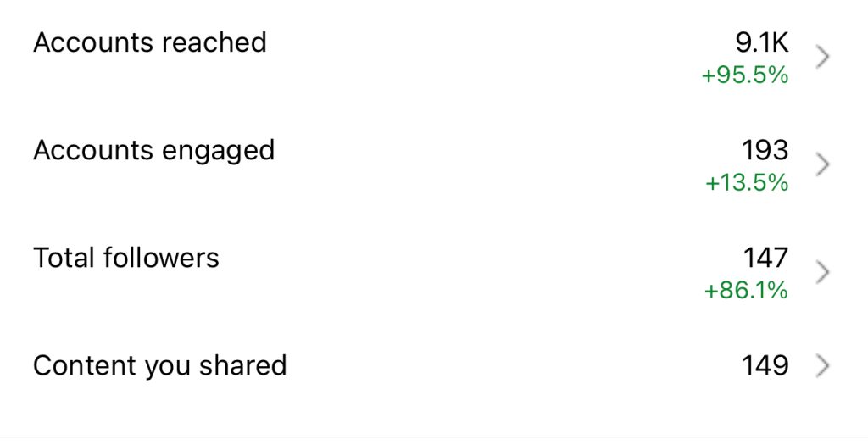Viewport: 868px width, 445px height.
Task: Click the 149 shared content count
Action: (x=765, y=365)
